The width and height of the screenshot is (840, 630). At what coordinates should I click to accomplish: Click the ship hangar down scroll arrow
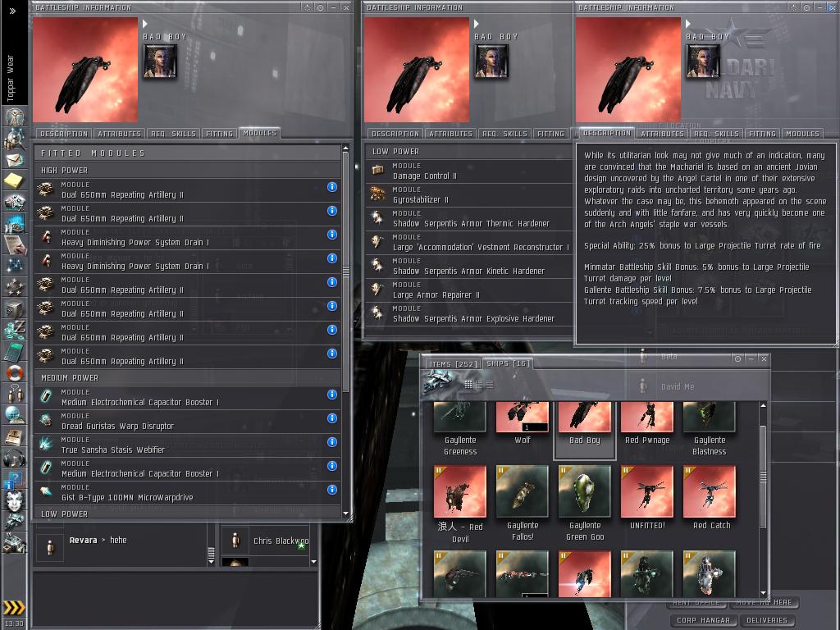763,594
